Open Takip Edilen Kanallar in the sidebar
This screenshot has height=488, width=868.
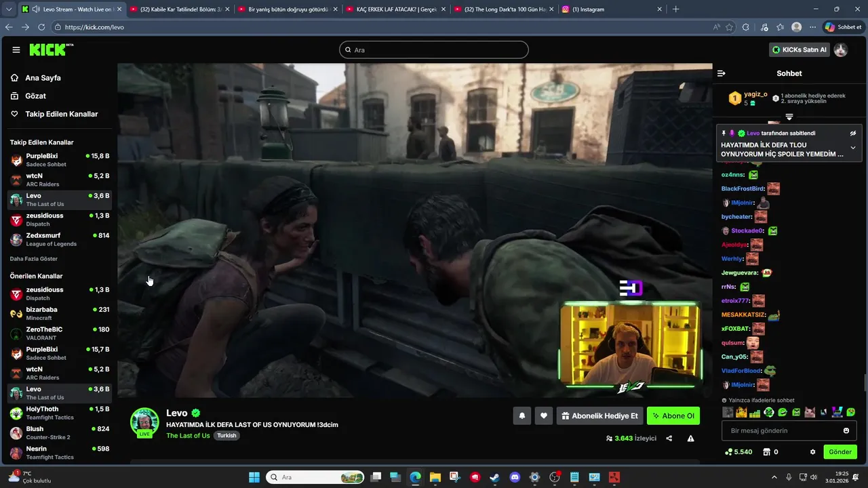[60, 114]
